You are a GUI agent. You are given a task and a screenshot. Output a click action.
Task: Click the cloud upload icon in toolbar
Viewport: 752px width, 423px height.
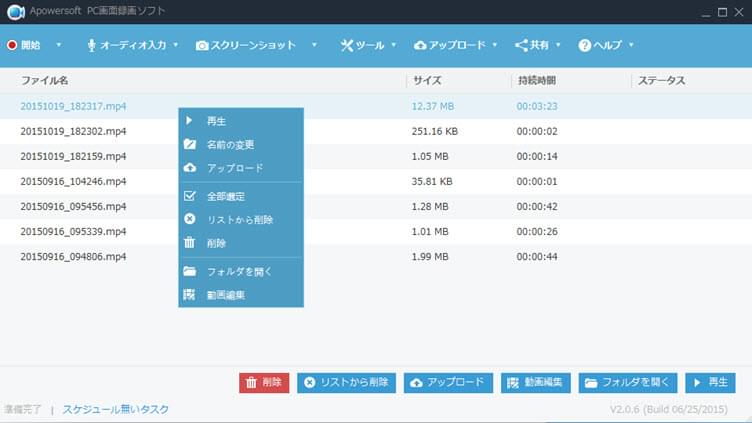[420, 46]
